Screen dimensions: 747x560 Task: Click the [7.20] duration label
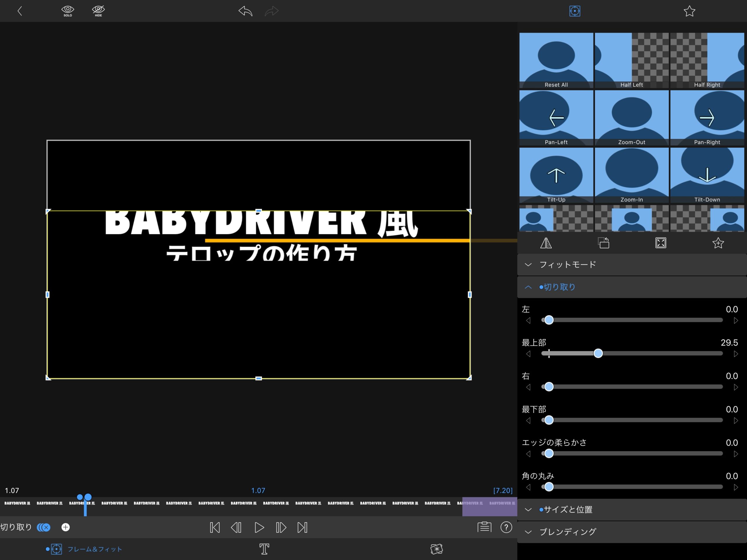point(503,491)
